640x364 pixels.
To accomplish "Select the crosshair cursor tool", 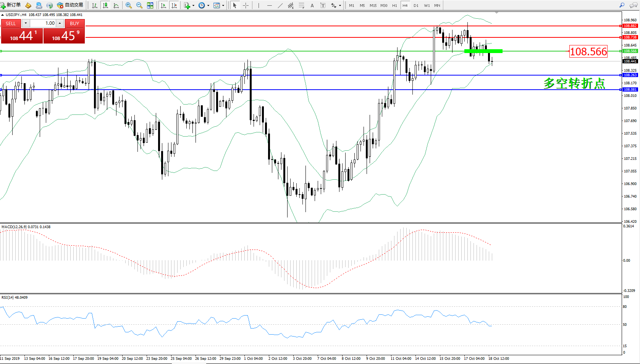I will [246, 5].
